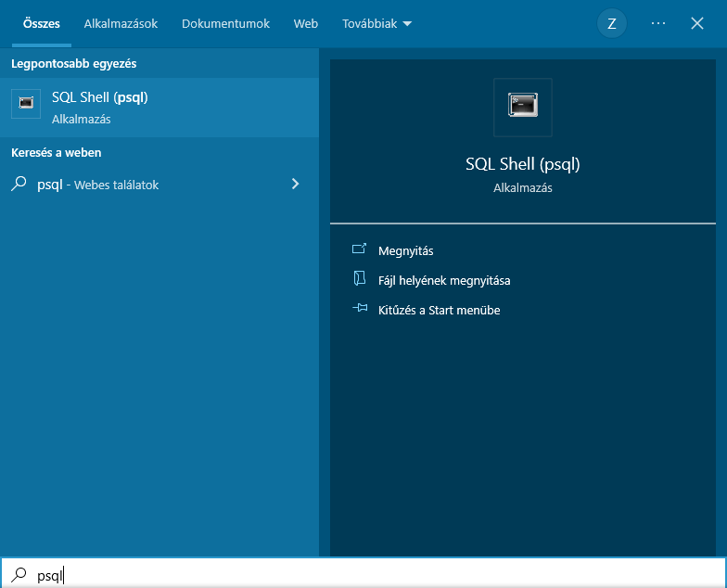Choose Kitűzés a Start menübe

point(440,310)
